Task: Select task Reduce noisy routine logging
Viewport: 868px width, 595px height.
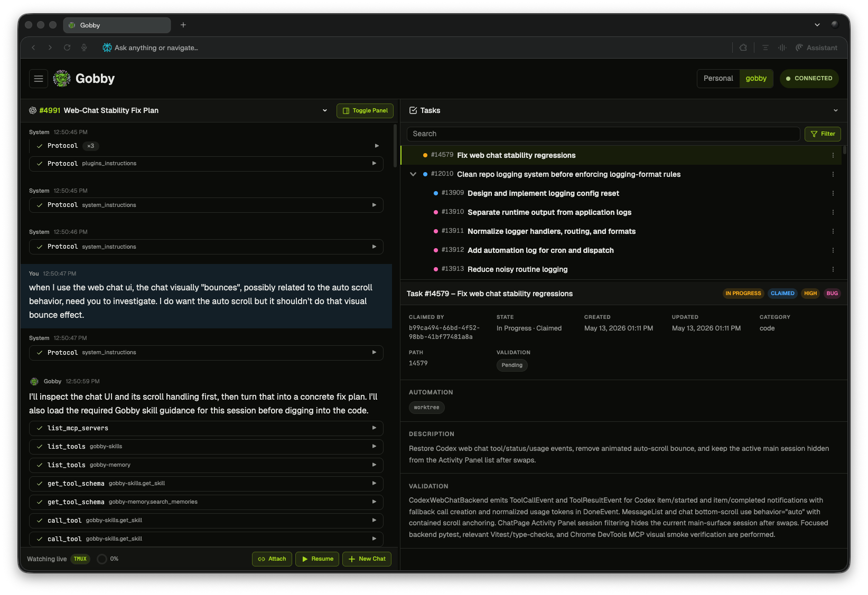Action: 621,269
